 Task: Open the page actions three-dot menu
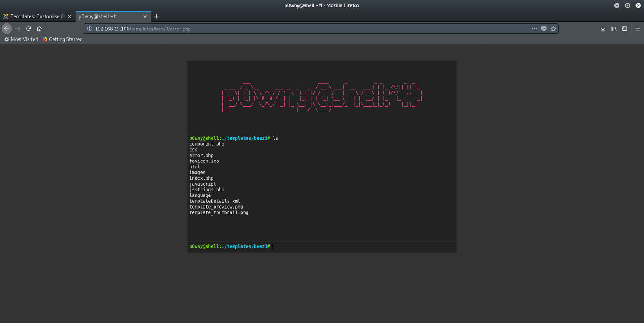click(534, 29)
